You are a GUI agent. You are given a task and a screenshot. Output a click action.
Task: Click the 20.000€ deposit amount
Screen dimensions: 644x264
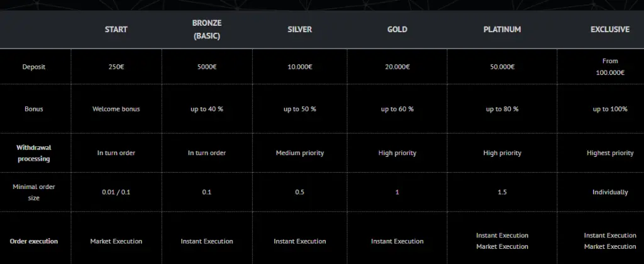pos(397,66)
